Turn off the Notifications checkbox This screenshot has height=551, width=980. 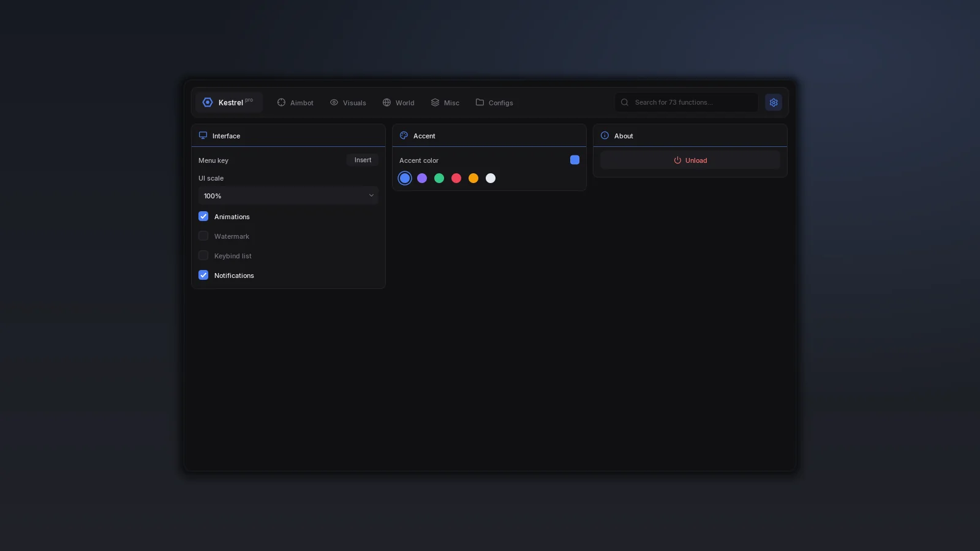coord(203,275)
